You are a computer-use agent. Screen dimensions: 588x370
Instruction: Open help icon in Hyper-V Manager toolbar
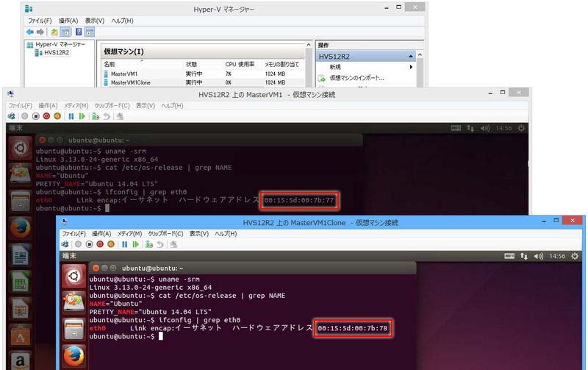pyautogui.click(x=79, y=32)
